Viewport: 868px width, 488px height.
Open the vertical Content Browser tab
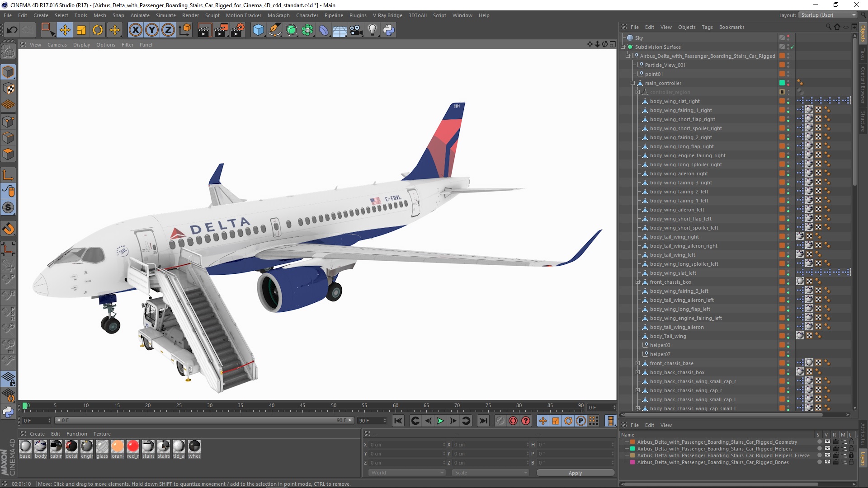click(x=863, y=85)
